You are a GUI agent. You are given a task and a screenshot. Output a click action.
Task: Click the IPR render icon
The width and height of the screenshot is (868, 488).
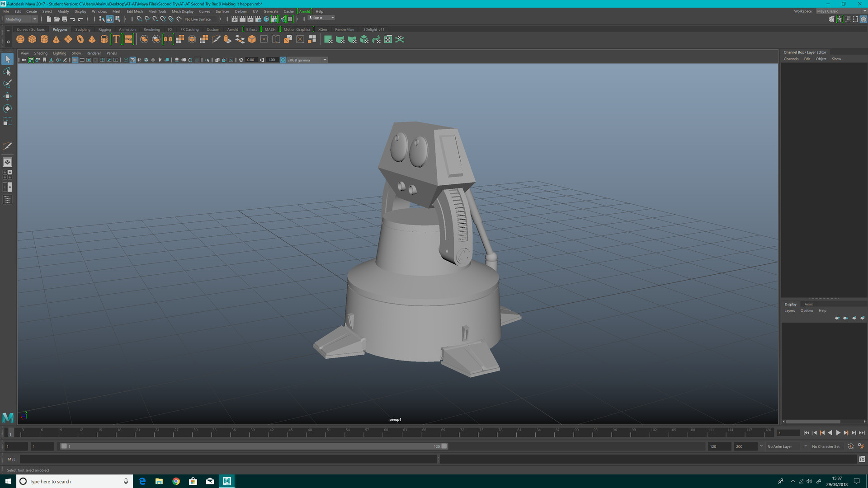pos(250,19)
